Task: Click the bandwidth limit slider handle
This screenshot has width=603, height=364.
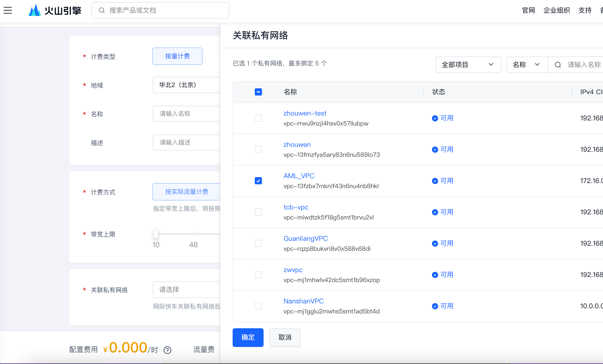Action: point(156,234)
